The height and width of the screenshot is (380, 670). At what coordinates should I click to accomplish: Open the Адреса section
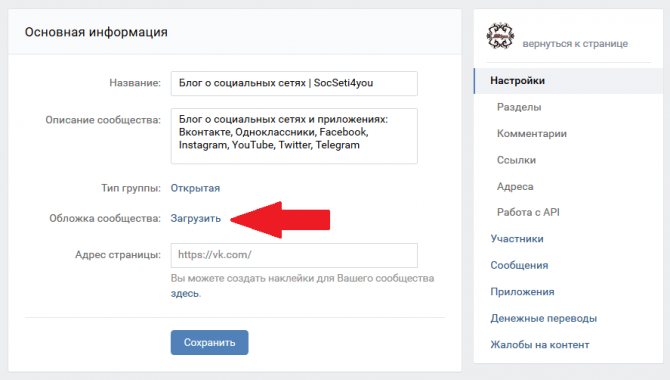515,187
